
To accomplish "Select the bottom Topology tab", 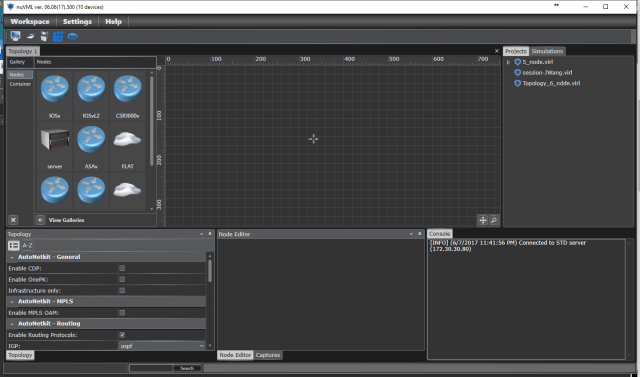I will 20,355.
